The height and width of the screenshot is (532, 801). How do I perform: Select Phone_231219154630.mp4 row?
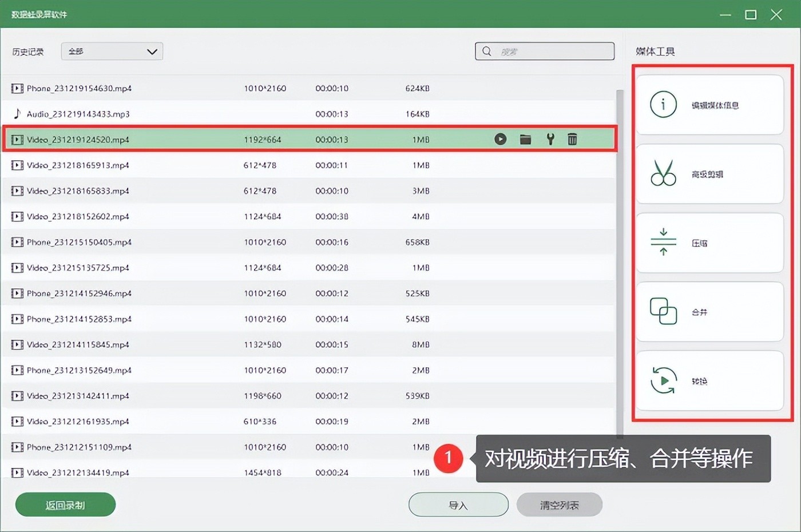79,88
